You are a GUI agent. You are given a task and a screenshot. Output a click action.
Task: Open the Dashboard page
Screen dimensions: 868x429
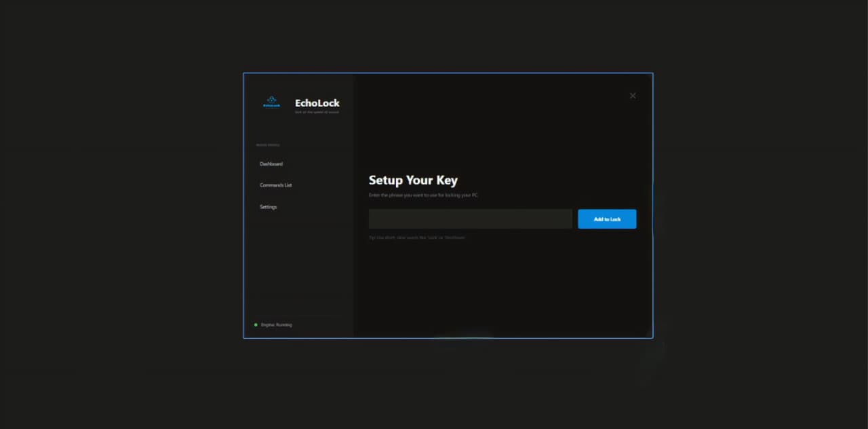271,164
